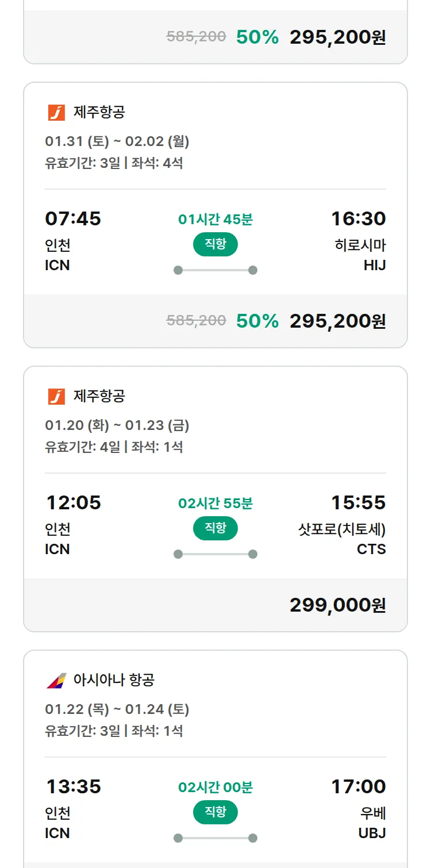Click the Jeju Air logo on the Sapporo flight
431x868 pixels.
56,397
